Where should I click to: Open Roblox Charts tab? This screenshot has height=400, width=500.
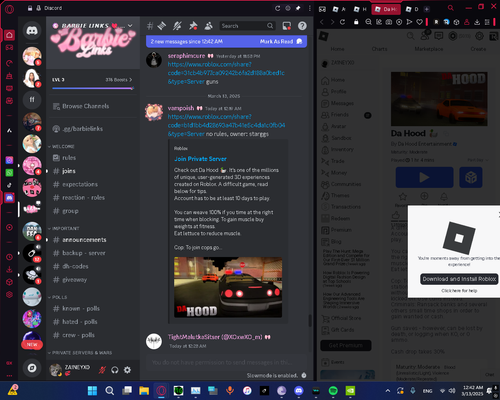coord(379,49)
